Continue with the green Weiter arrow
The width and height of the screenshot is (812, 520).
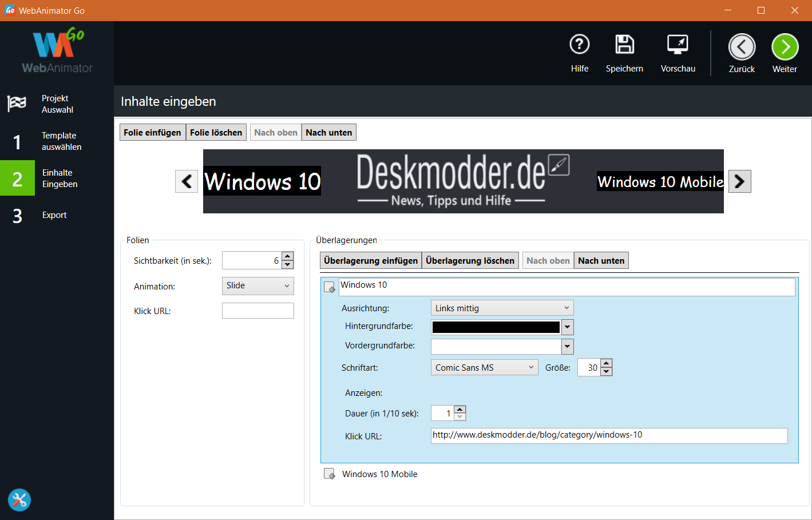click(785, 47)
